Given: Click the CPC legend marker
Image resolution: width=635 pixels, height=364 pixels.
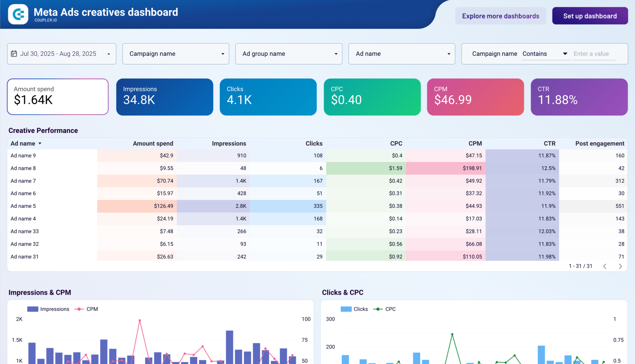Looking at the screenshot, I should coord(378,309).
